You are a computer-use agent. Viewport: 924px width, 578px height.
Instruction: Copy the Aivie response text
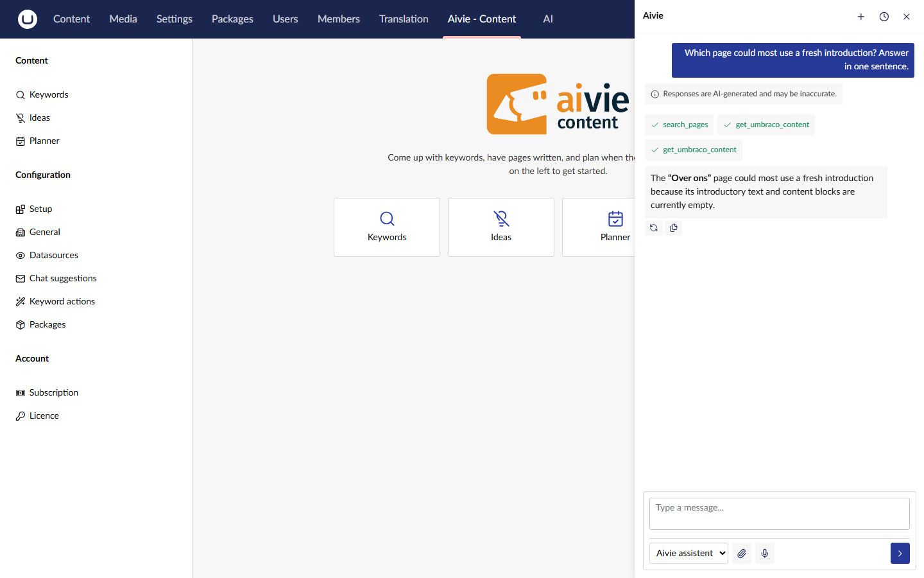coord(674,228)
